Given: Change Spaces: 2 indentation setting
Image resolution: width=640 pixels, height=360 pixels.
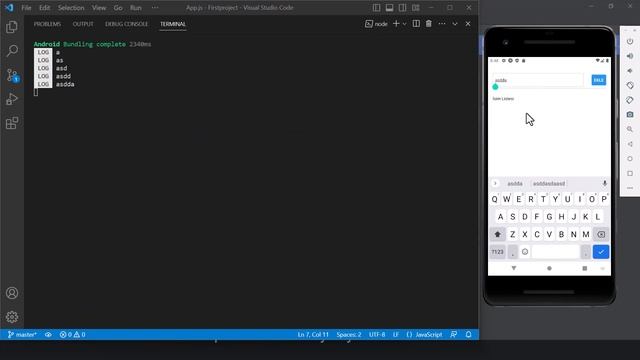Looking at the screenshot, I should (x=349, y=334).
